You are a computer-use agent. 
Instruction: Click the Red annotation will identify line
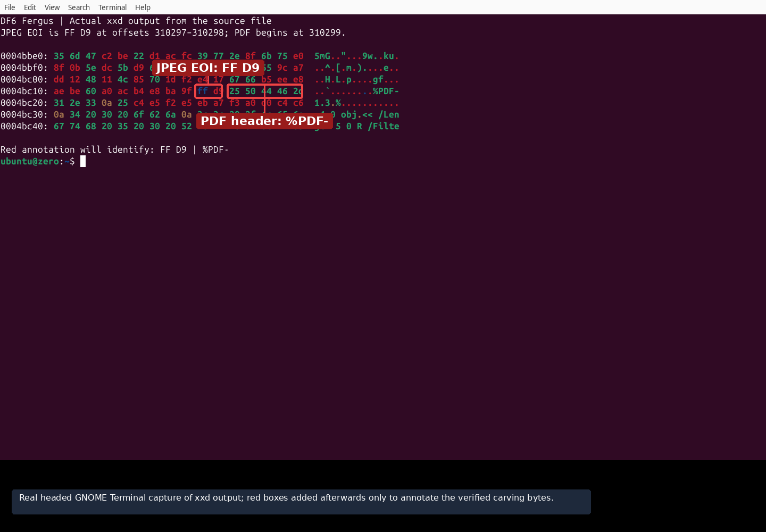point(114,149)
